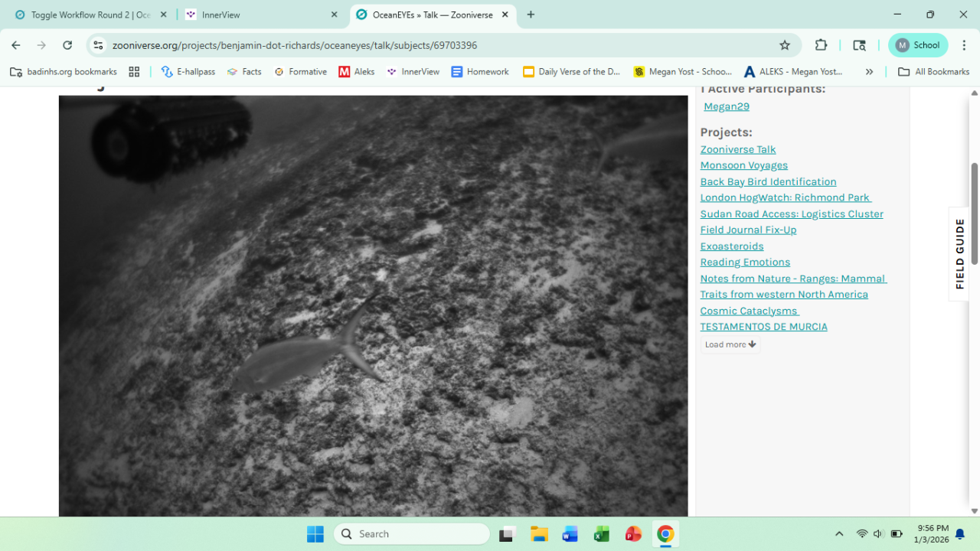Open Word from the taskbar
The image size is (980, 551).
[570, 533]
